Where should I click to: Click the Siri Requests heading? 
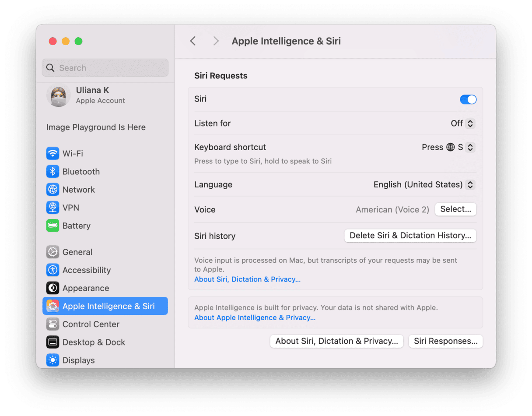221,76
